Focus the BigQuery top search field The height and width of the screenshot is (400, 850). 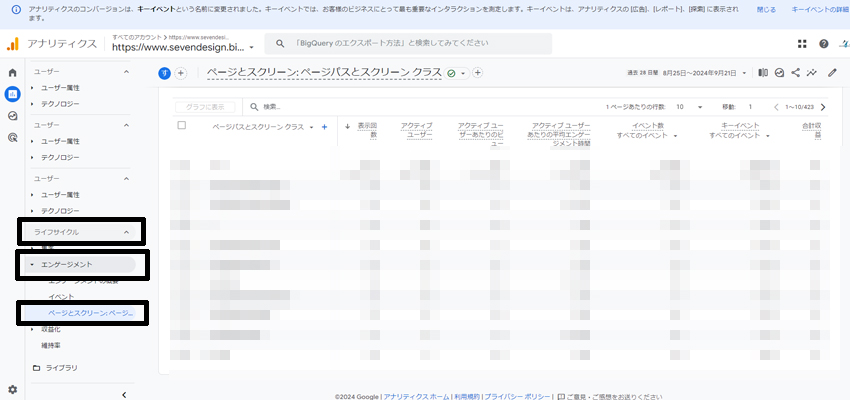click(x=408, y=43)
